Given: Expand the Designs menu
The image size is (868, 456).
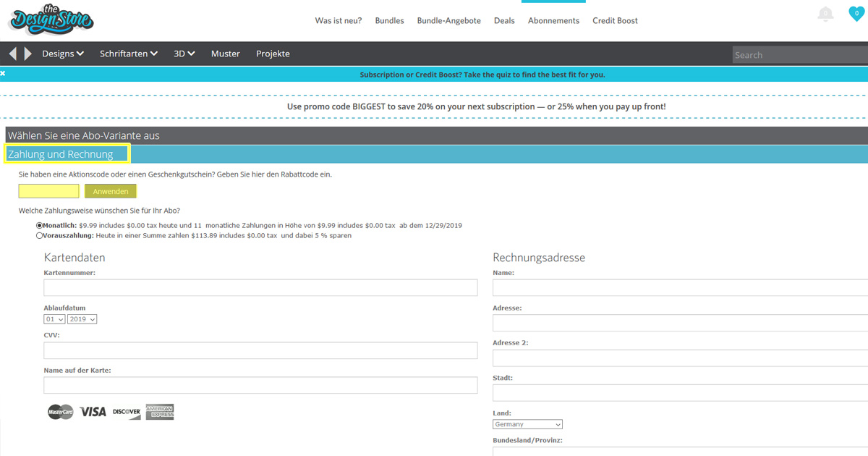Looking at the screenshot, I should pos(63,54).
